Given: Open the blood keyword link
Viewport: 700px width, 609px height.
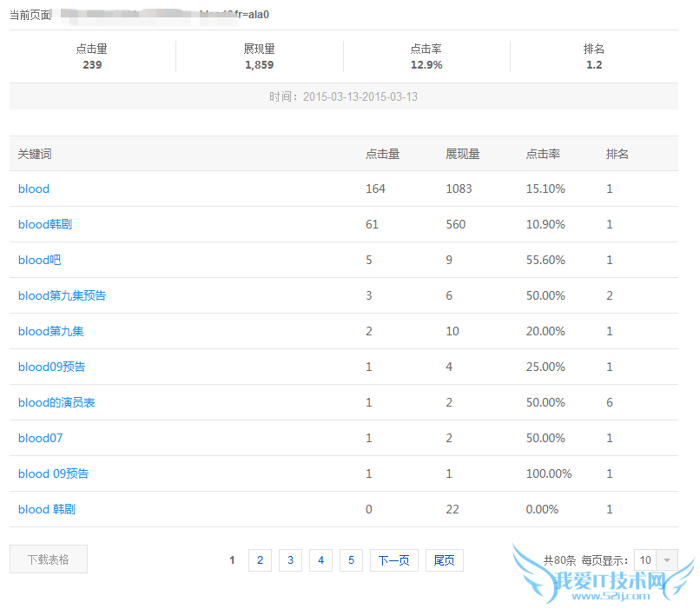Looking at the screenshot, I should 34,189.
